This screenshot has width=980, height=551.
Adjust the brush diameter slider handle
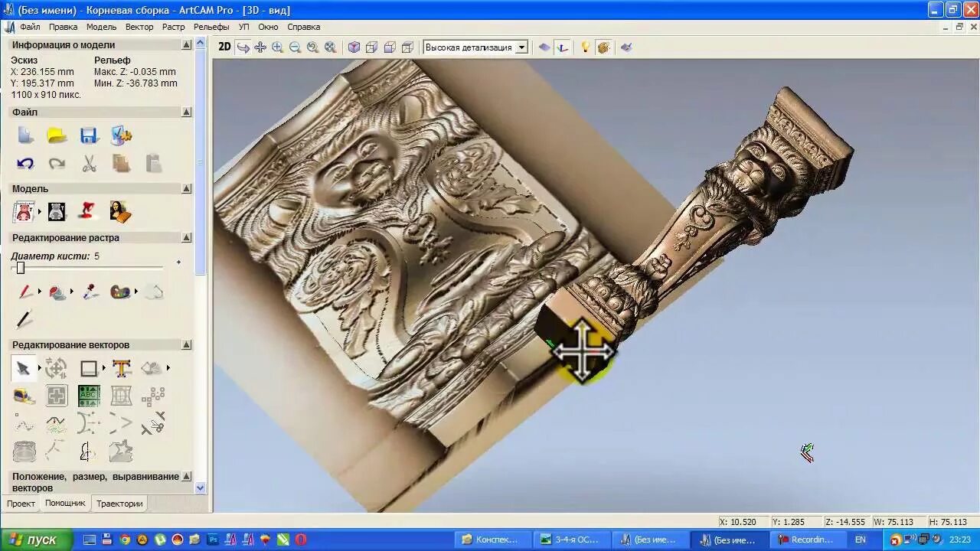[21, 267]
